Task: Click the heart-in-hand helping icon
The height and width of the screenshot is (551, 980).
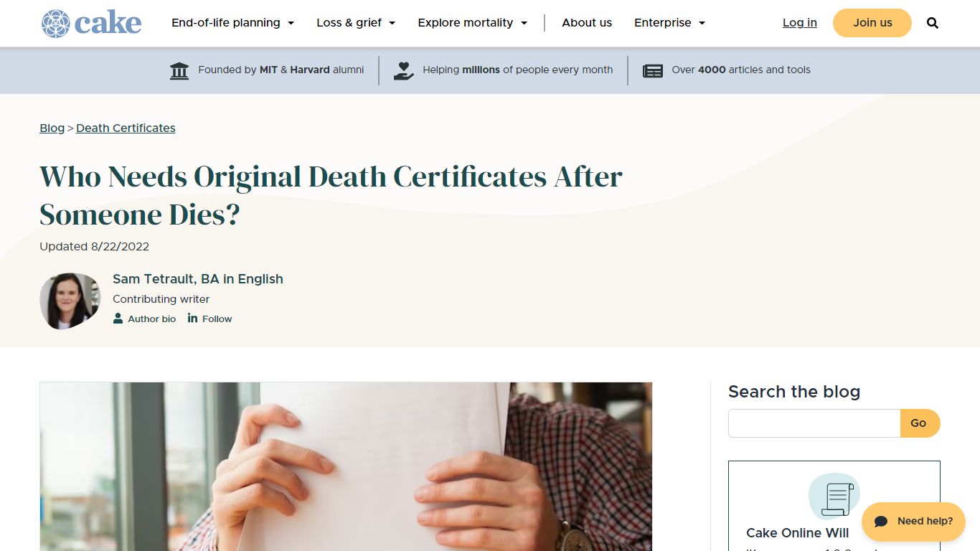Action: pyautogui.click(x=404, y=70)
